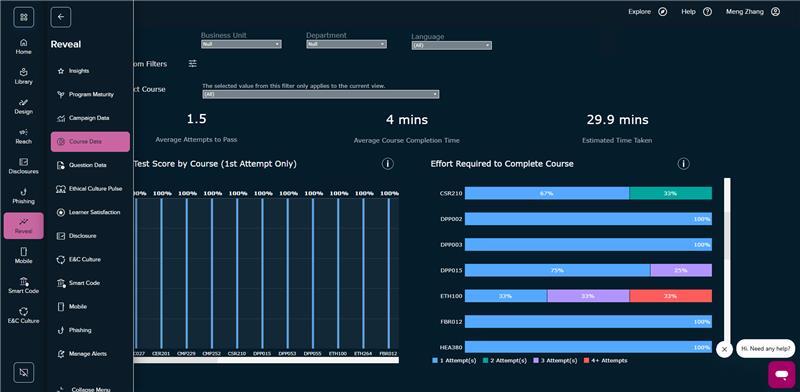Click the ETH100 33% red bar segment
The image size is (800, 392).
(670, 296)
